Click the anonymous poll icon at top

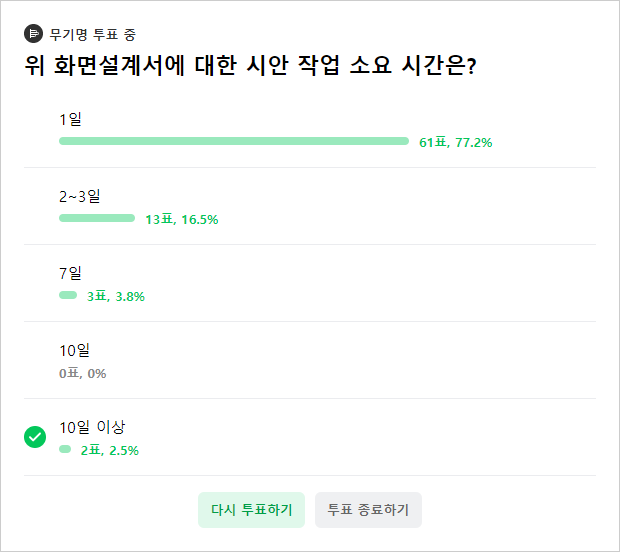[33, 34]
